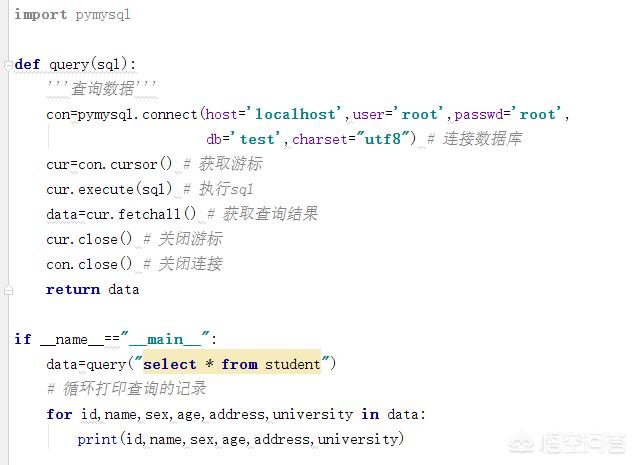Viewport: 638px width, 465px height.
Task: Click the passwd parameter name
Action: pyautogui.click(x=479, y=115)
